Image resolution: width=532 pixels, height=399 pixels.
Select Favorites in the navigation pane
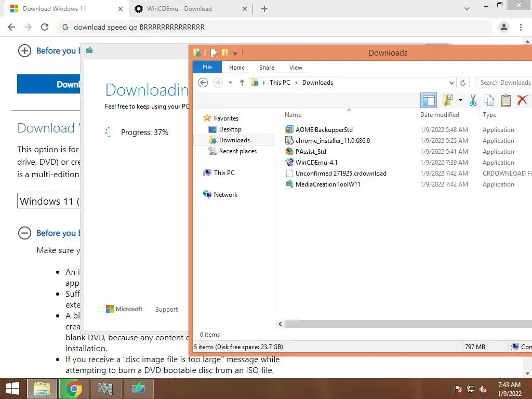click(226, 118)
